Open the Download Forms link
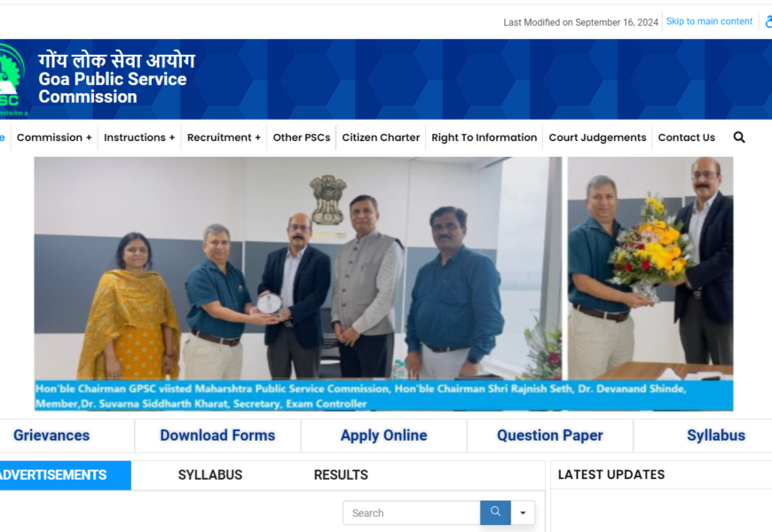772x532 pixels. point(217,435)
